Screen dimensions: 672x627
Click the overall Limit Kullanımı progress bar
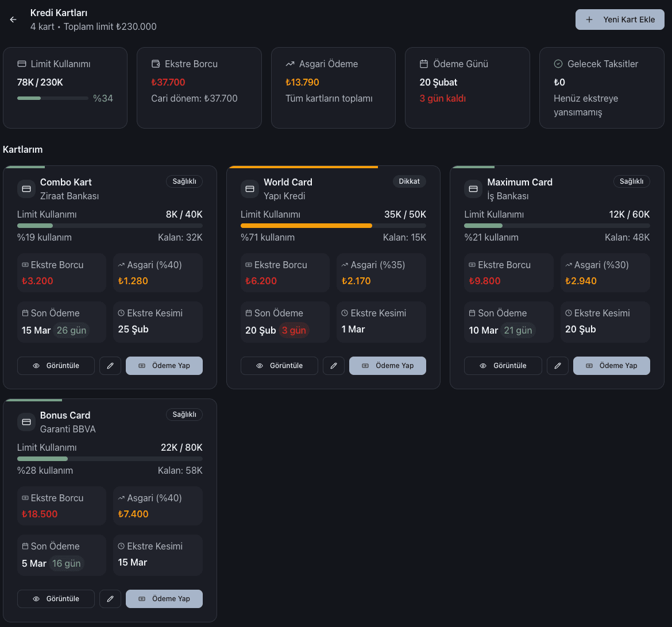53,98
